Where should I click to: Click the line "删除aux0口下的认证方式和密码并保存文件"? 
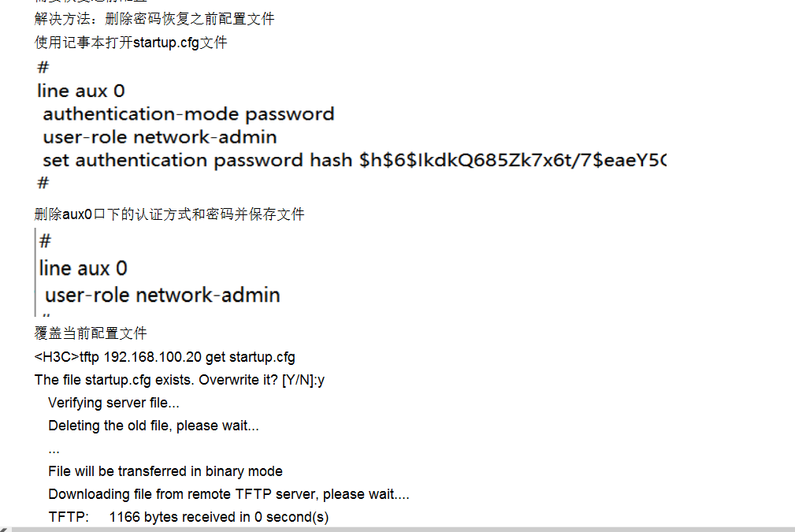[x=169, y=214]
